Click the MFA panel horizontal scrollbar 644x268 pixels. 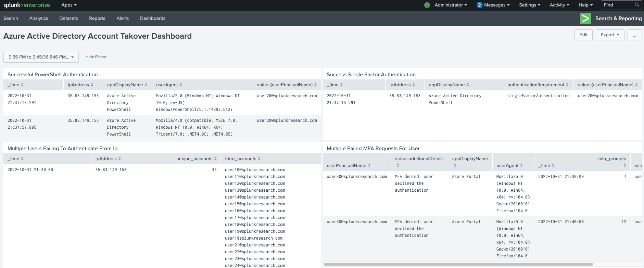click(x=458, y=264)
